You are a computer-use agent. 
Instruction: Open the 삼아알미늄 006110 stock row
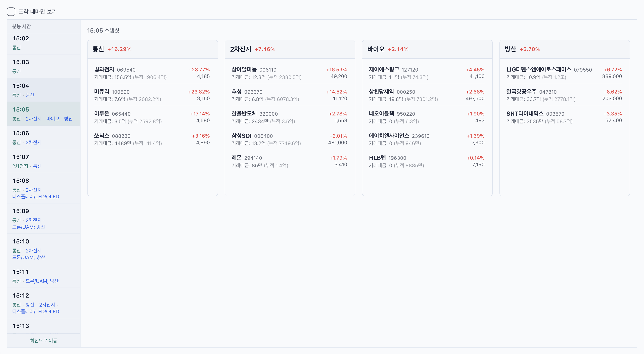point(289,73)
